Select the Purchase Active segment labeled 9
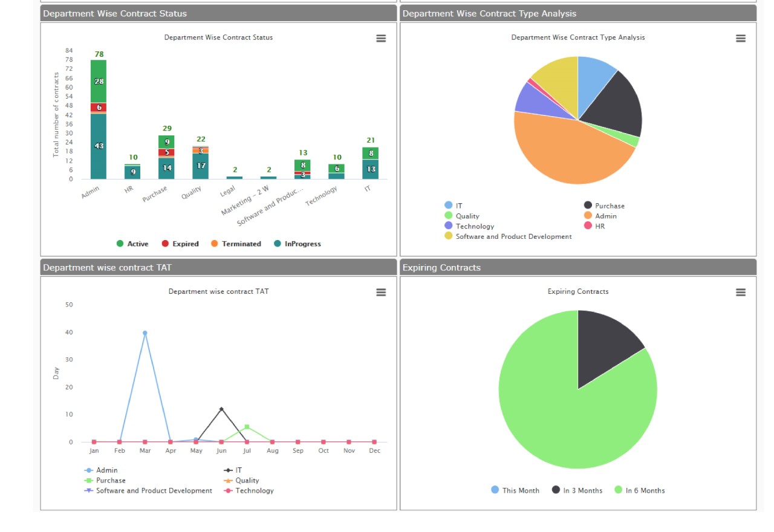Screen dimensions: 774x532 tap(167, 141)
